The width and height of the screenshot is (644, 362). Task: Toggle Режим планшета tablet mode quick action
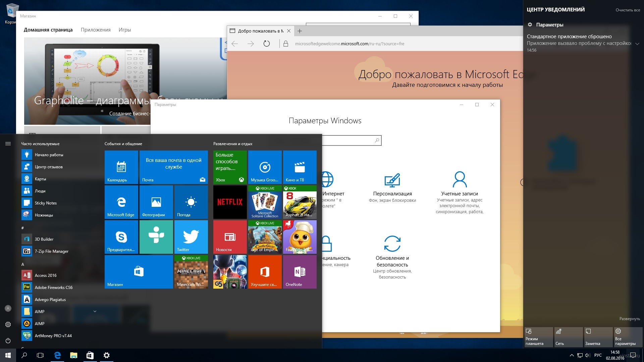539,337
